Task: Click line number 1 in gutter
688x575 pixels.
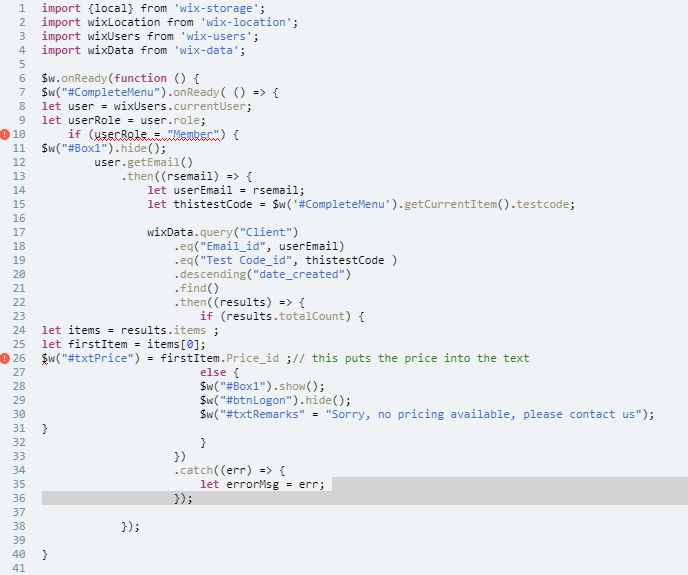Action: pos(22,8)
